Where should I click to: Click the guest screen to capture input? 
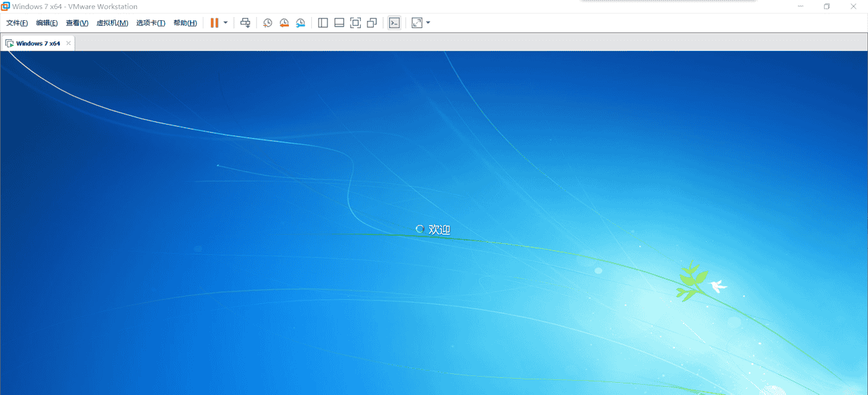click(434, 224)
